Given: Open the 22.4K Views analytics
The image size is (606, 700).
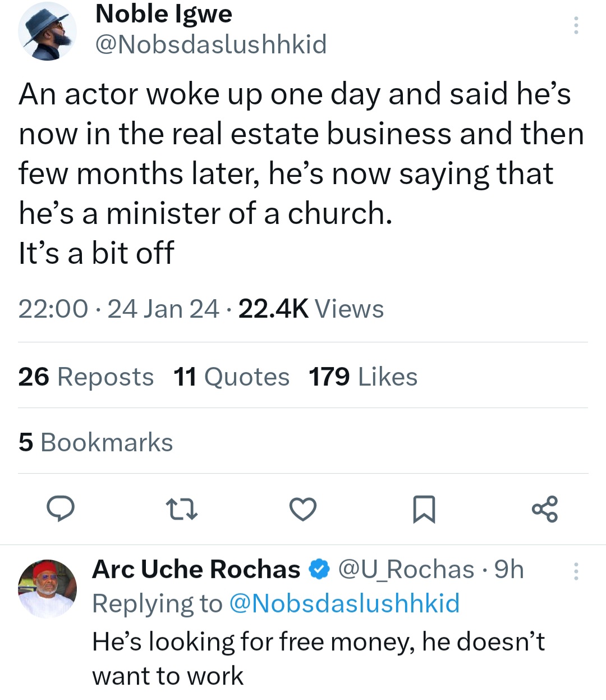Looking at the screenshot, I should (311, 309).
